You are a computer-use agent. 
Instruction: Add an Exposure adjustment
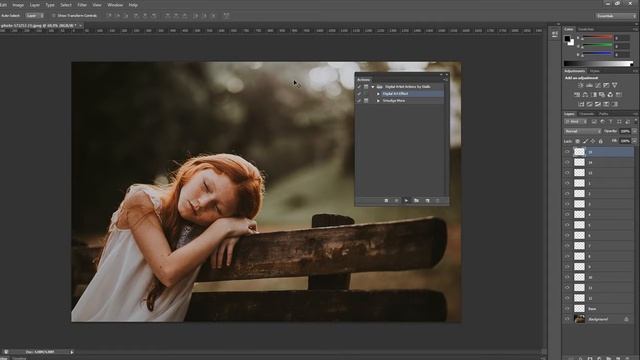pyautogui.click(x=606, y=85)
